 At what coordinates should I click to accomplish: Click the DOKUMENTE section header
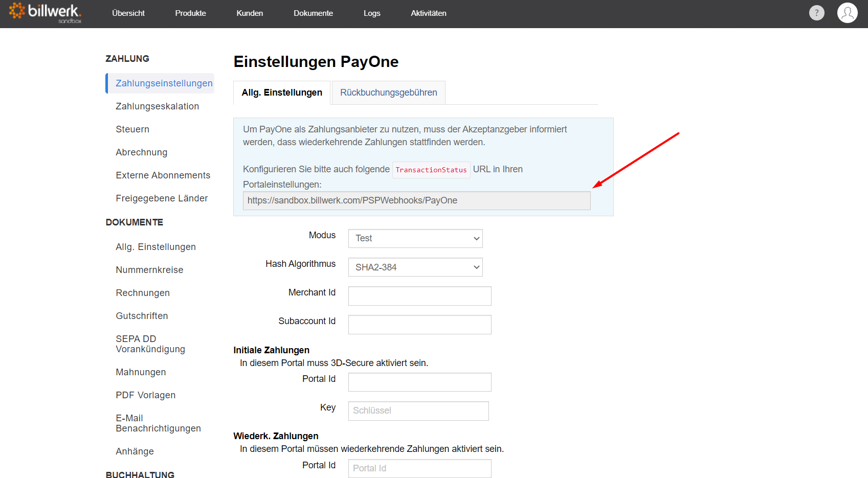point(134,222)
